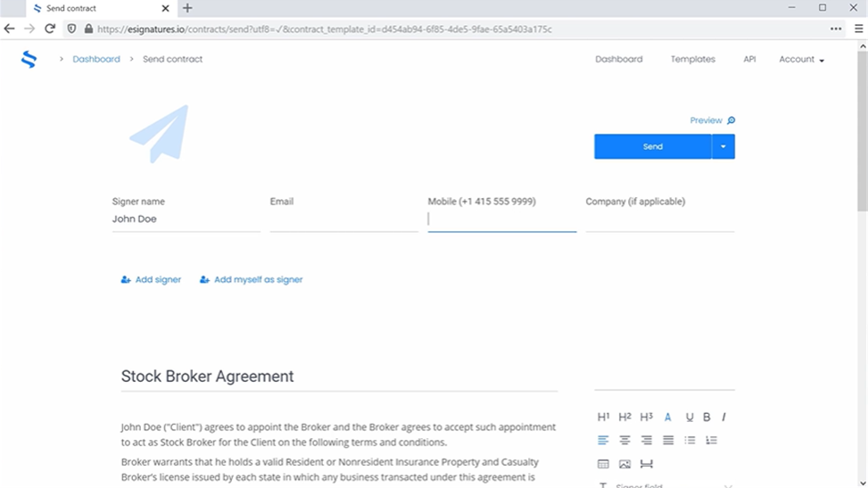Select the Send contract browser tab
Screen dimensions: 868x488
point(102,8)
